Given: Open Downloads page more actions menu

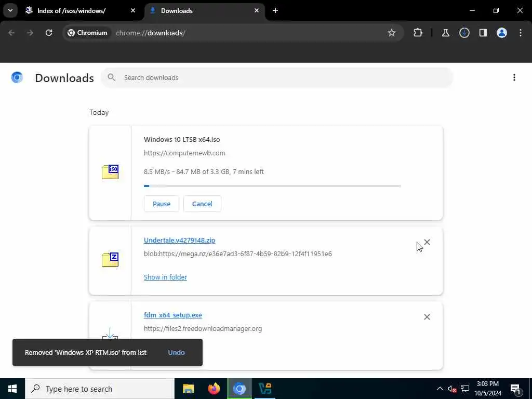Looking at the screenshot, I should (514, 78).
